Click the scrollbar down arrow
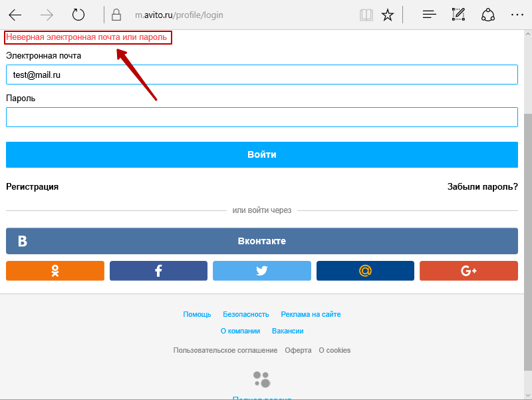 coord(528,395)
